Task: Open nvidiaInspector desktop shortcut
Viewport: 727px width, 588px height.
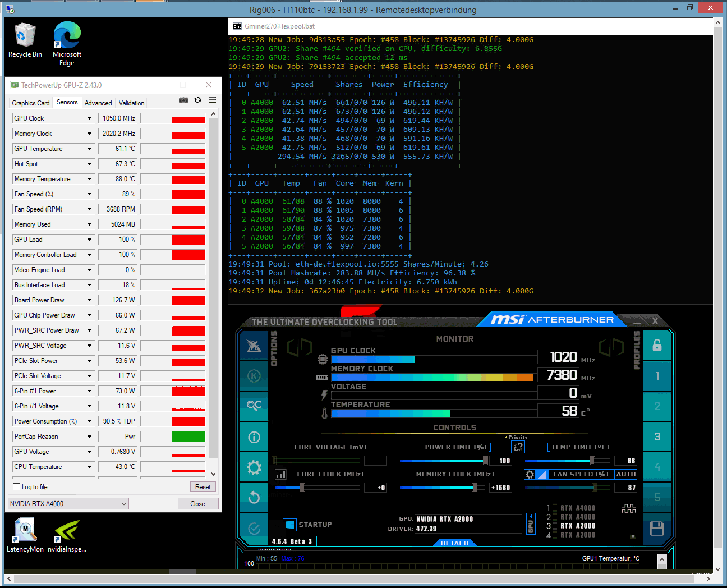Action: point(67,535)
